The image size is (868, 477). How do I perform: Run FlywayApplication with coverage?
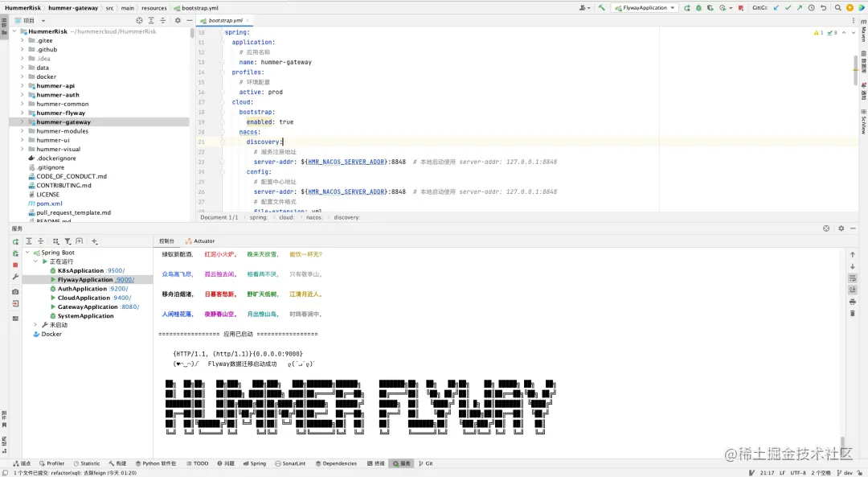710,8
